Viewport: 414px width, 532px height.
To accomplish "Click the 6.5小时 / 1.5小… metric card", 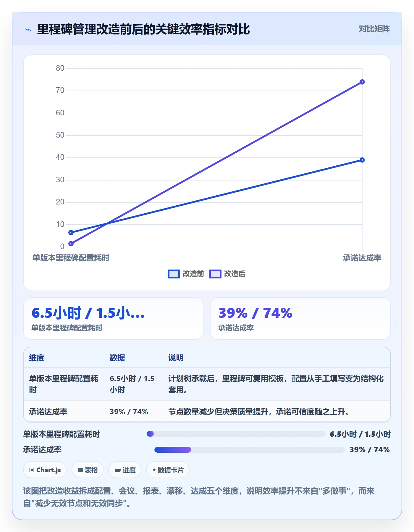I will pyautogui.click(x=114, y=318).
